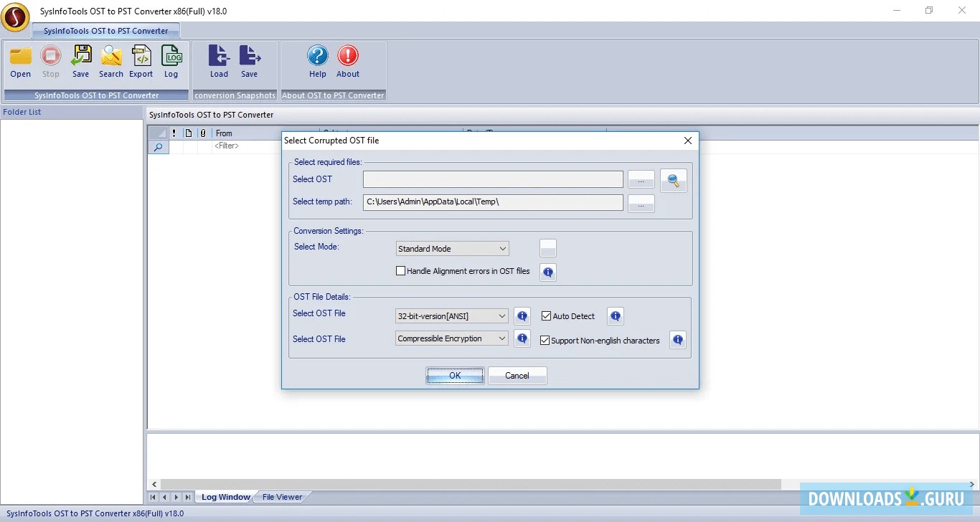Click the Export icon
The height and width of the screenshot is (522, 980).
tap(141, 61)
